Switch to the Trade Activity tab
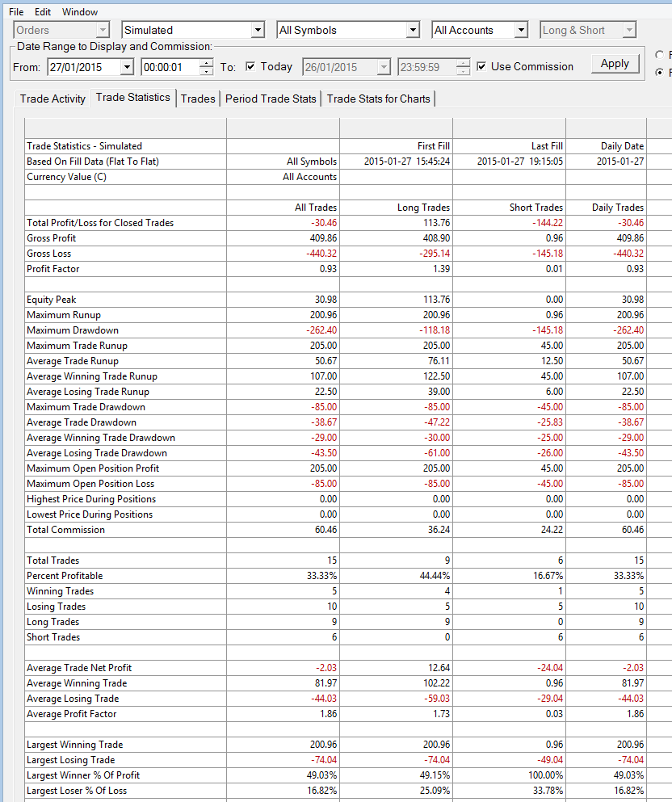This screenshot has width=672, height=802. [52, 99]
